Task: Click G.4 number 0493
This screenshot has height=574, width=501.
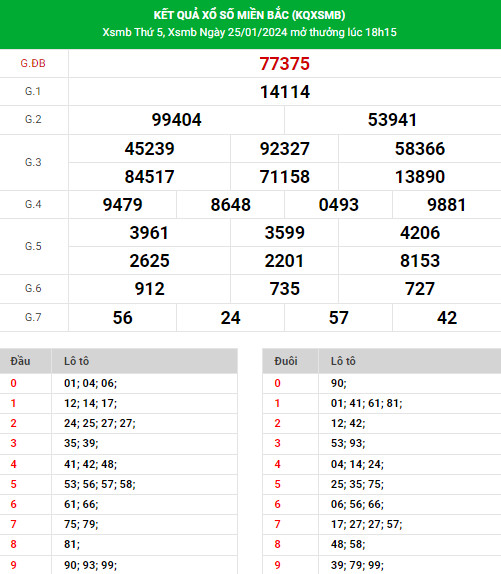Action: tap(339, 205)
